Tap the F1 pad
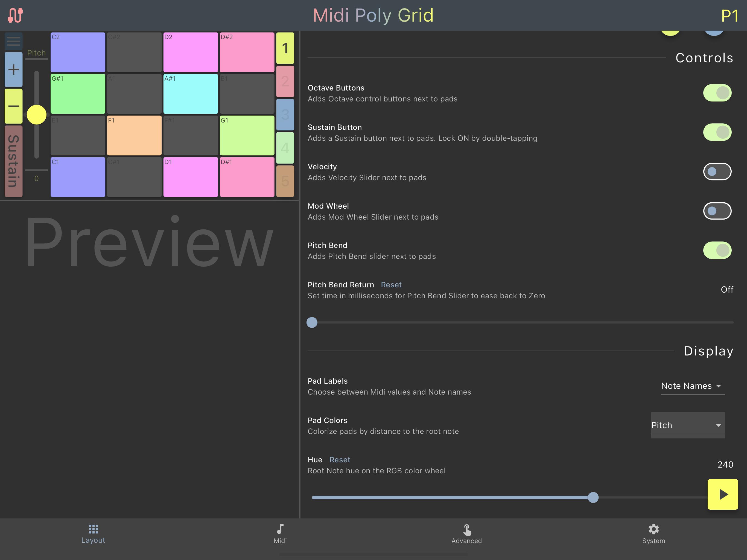 [x=135, y=135]
